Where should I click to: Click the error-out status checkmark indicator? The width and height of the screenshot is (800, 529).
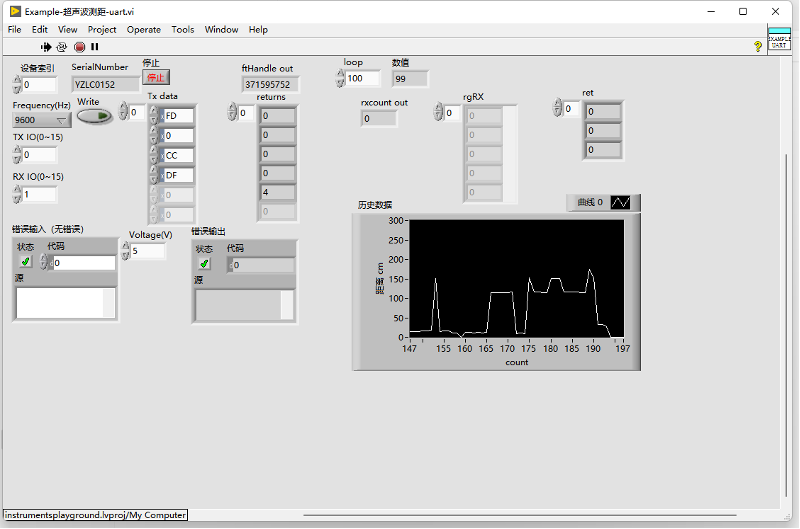204,264
